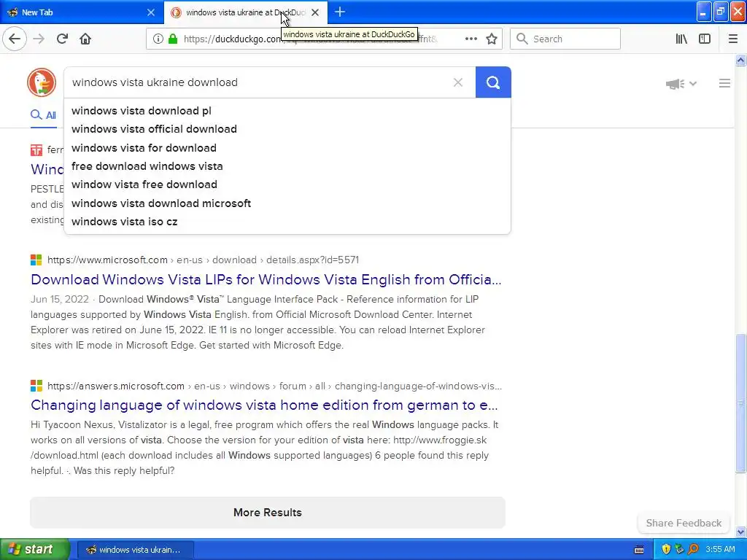Viewport: 747px width, 560px height.
Task: Open DuckDuckGo side menu icon
Action: (724, 83)
